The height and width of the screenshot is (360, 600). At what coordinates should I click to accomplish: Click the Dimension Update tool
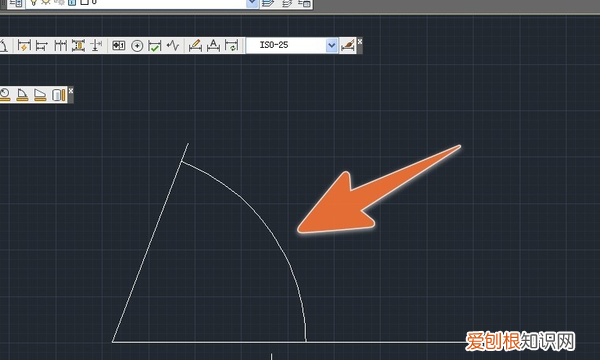(x=232, y=46)
